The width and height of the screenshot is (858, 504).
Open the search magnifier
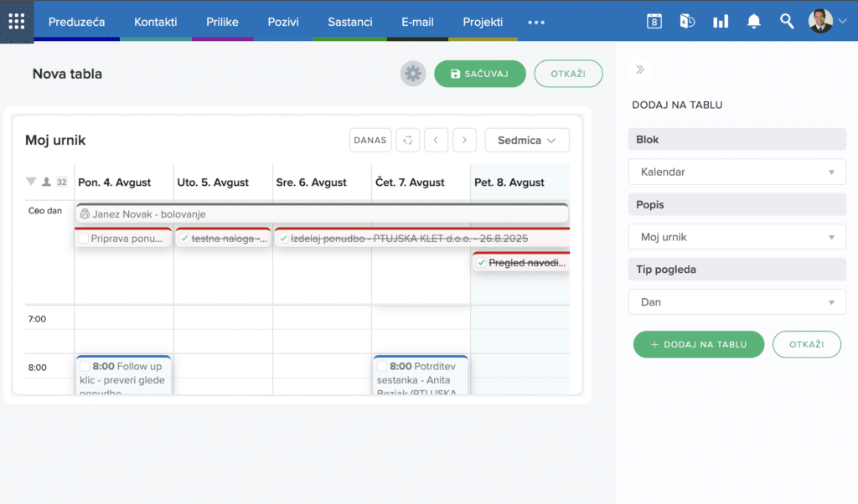click(x=787, y=22)
